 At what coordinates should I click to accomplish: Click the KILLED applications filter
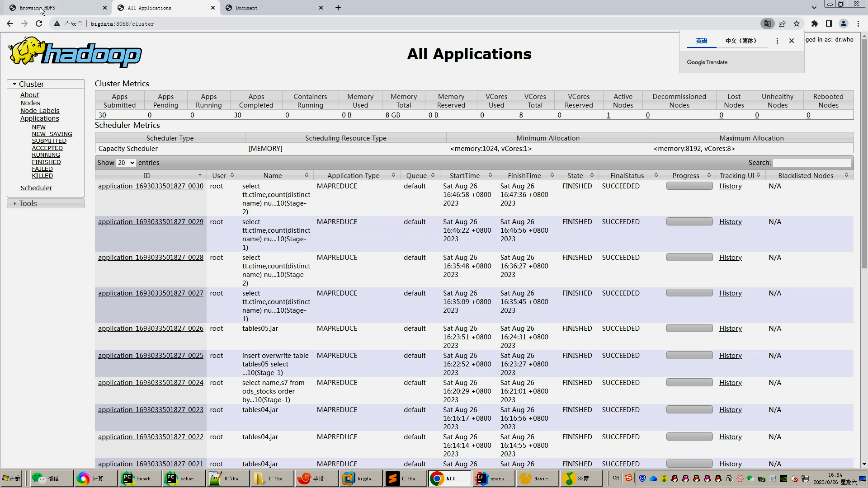click(42, 175)
